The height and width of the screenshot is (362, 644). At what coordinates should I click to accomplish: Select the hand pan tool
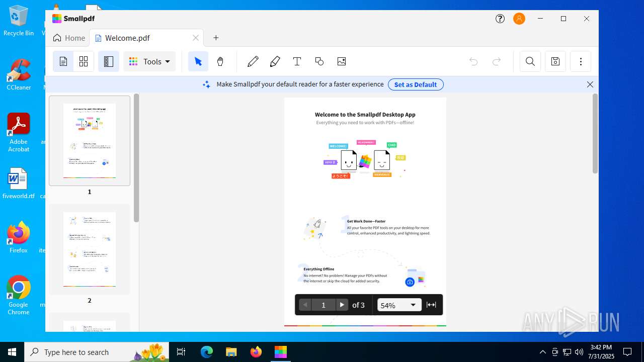click(220, 61)
